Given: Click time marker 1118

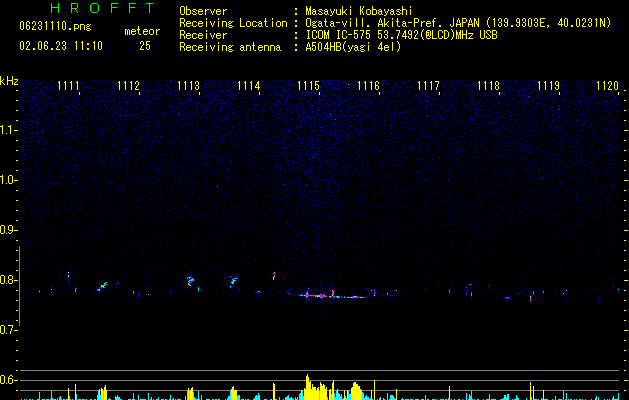Looking at the screenshot, I should (x=489, y=86).
